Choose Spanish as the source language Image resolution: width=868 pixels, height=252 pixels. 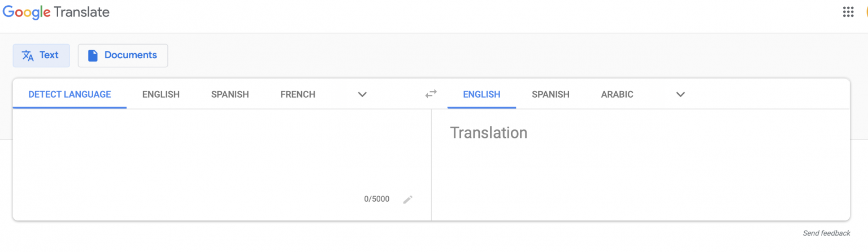(230, 94)
